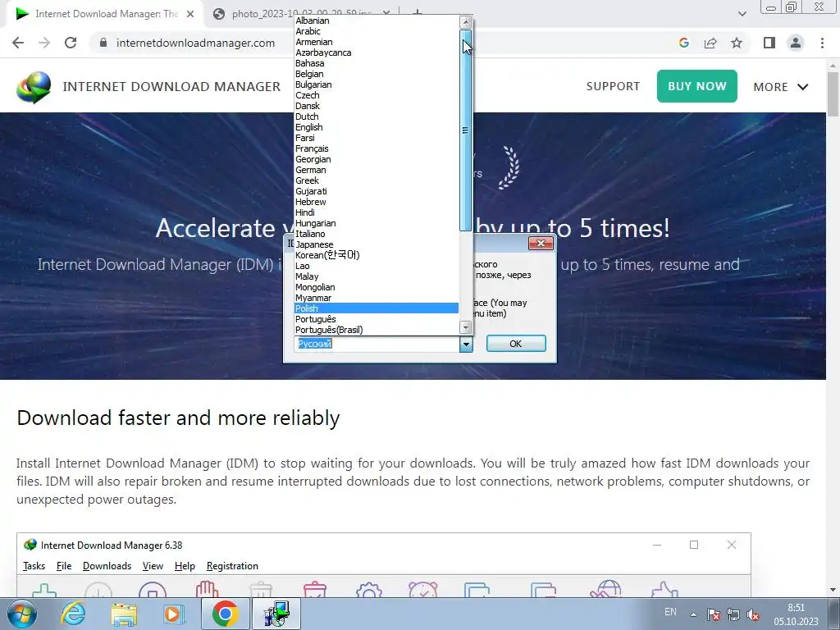The height and width of the screenshot is (630, 840).
Task: Select Arabic in the language list
Action: [376, 32]
